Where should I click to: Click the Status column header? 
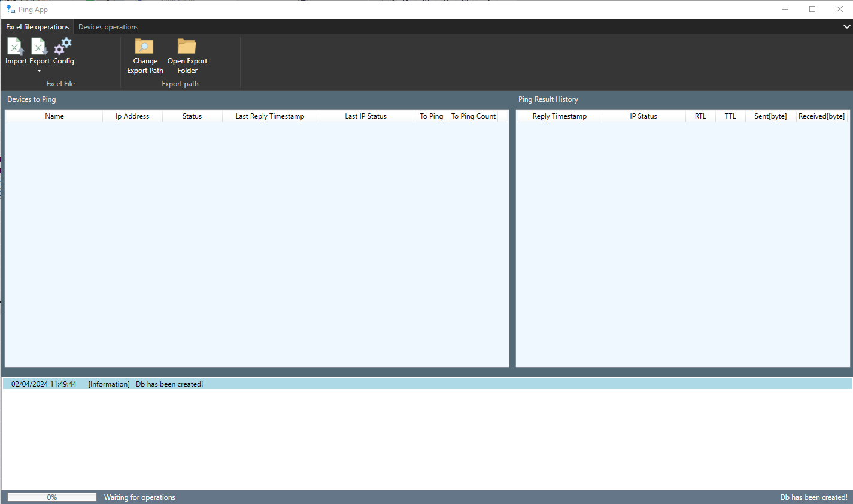(192, 116)
